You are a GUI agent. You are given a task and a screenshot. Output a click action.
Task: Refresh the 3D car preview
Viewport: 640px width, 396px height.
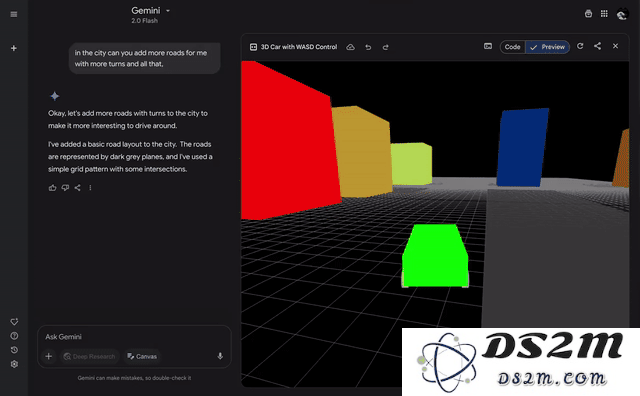coord(580,46)
